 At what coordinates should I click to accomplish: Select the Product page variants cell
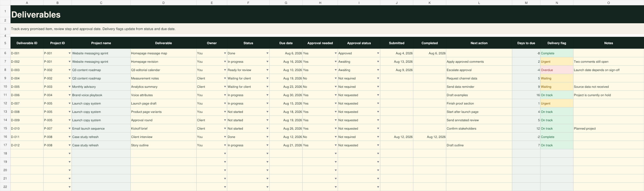click(164, 112)
